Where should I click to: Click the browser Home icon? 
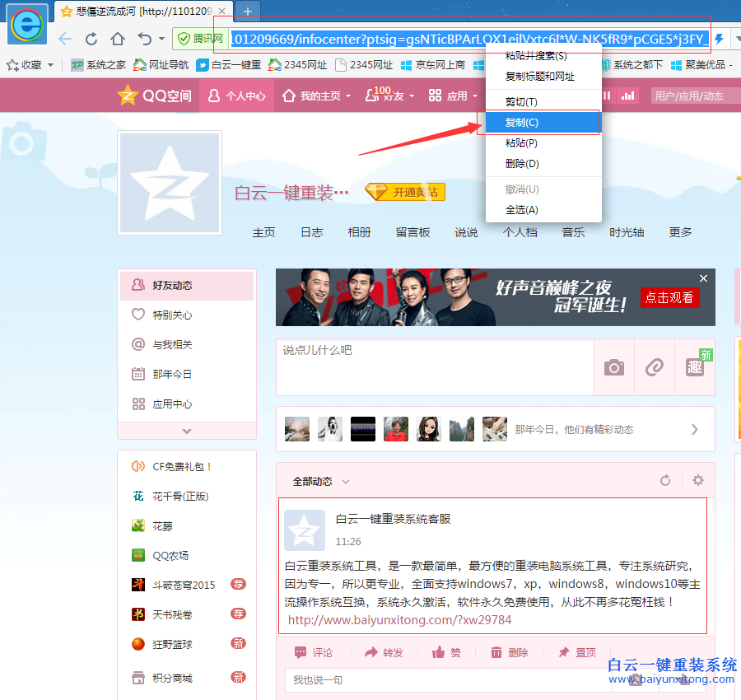(117, 39)
